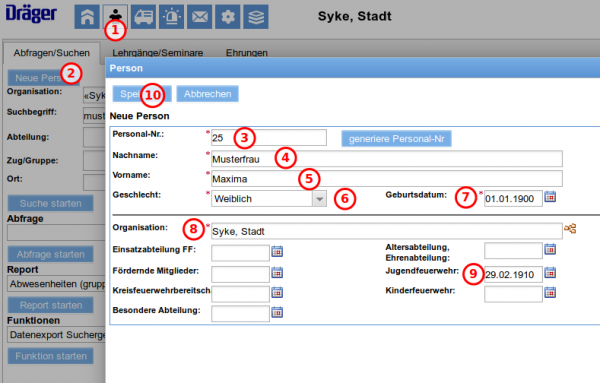Screen dimensions: 600x383
Task: Click the Fördernde Mitglieder date field
Action: (x=240, y=274)
